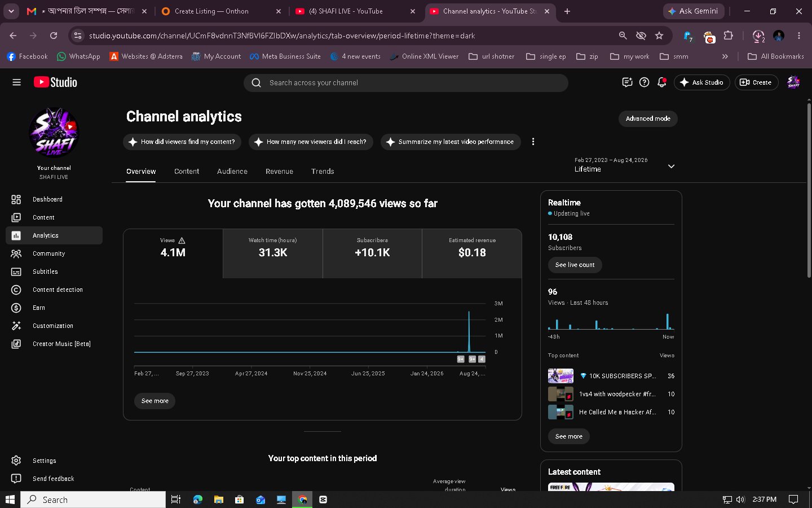This screenshot has height=508, width=812.
Task: Click the Create button
Action: [756, 82]
